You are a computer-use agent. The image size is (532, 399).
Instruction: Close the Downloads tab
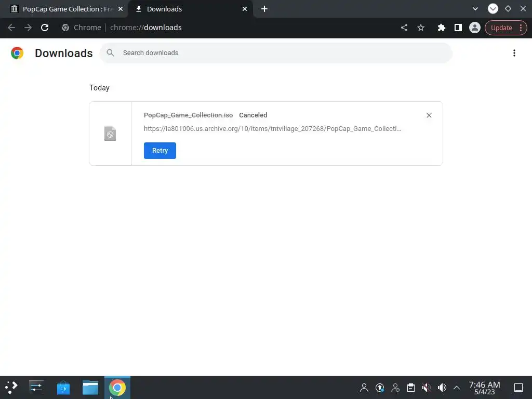pos(245,9)
